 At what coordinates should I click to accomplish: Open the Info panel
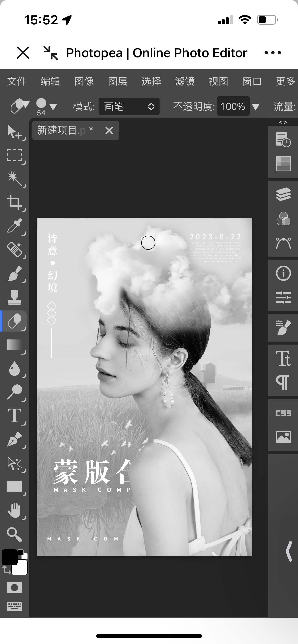point(283,273)
